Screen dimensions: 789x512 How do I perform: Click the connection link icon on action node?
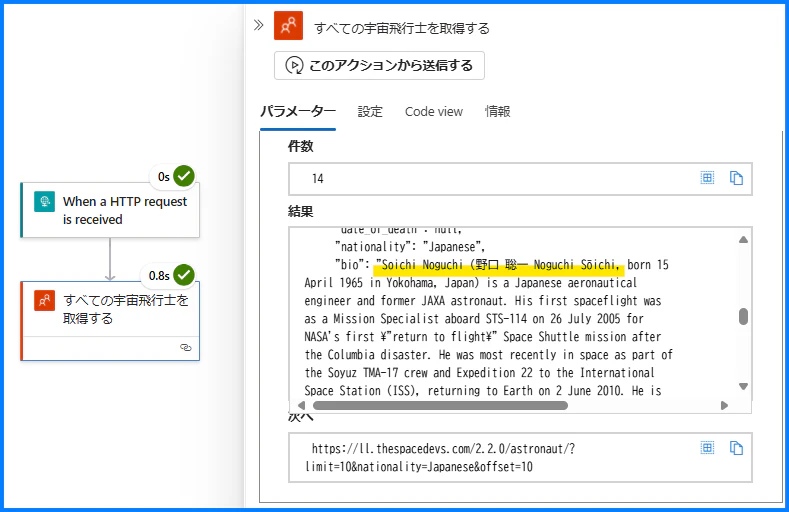186,348
